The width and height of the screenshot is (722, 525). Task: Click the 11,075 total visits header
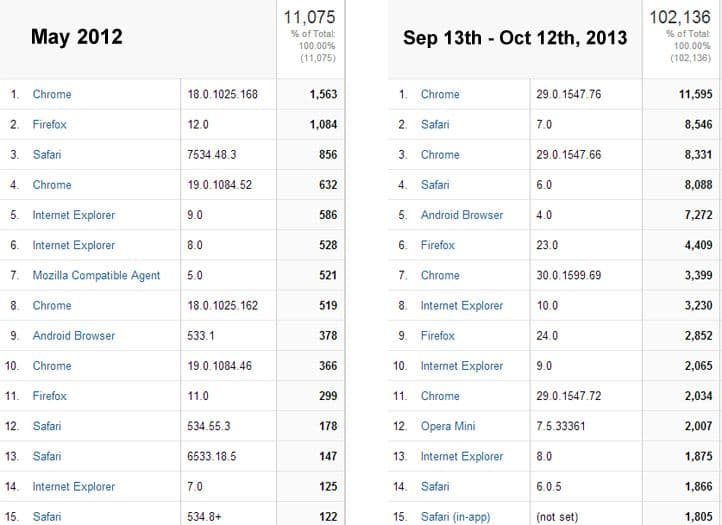pyautogui.click(x=311, y=17)
